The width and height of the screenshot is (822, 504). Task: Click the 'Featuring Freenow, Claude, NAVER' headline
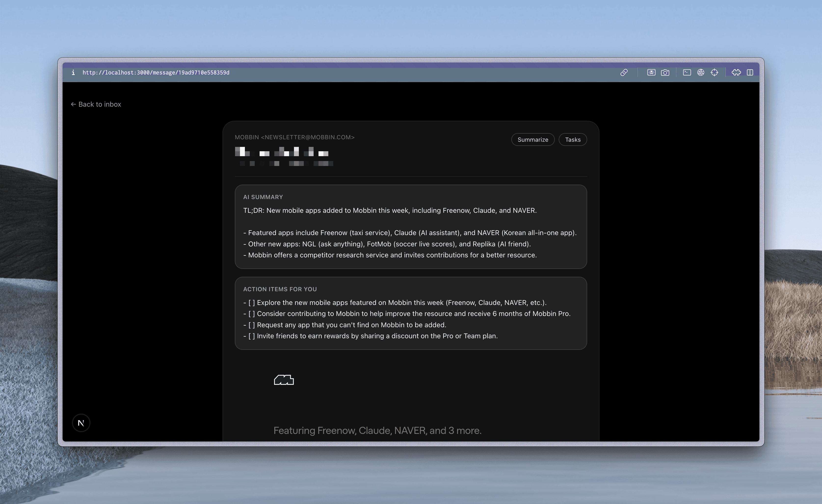tap(377, 430)
